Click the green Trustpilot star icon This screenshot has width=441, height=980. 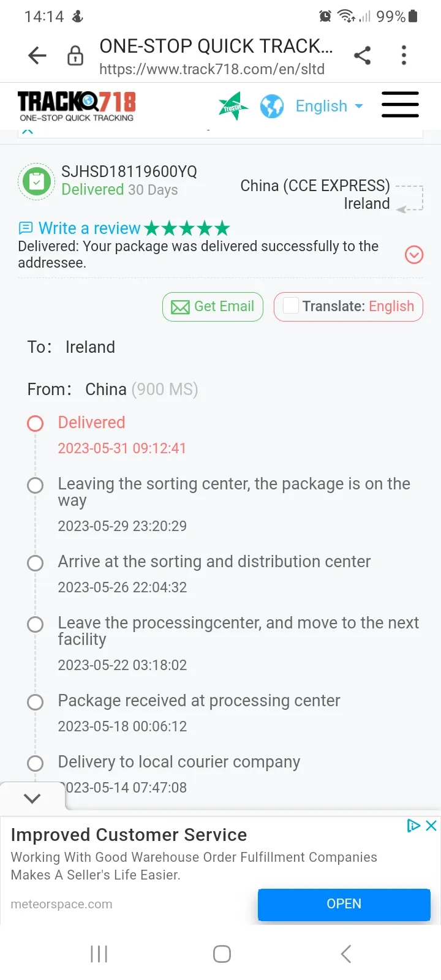pyautogui.click(x=233, y=107)
